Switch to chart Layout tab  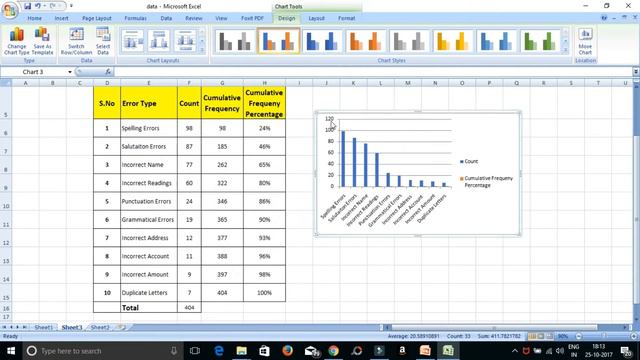(316, 18)
